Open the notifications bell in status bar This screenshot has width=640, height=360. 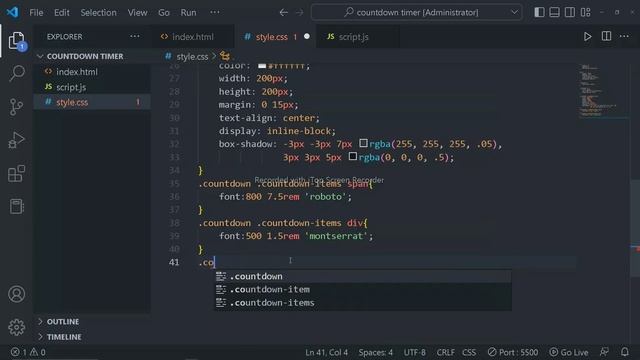click(x=624, y=352)
